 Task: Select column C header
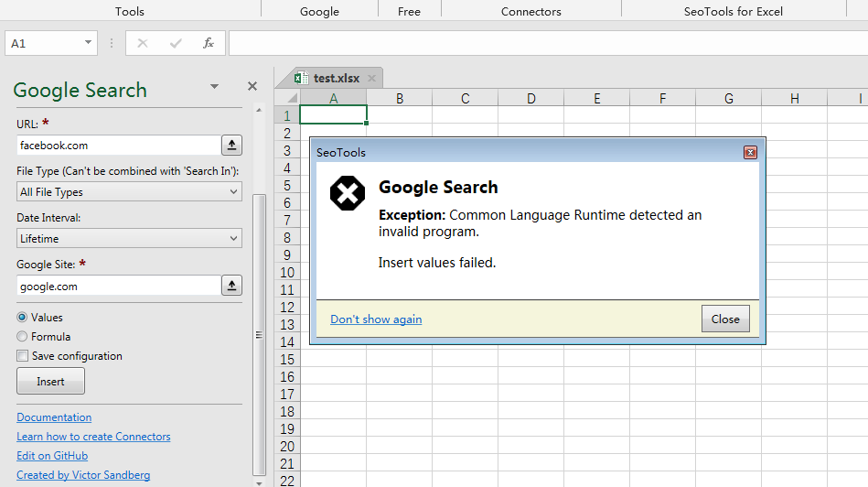[x=465, y=99]
